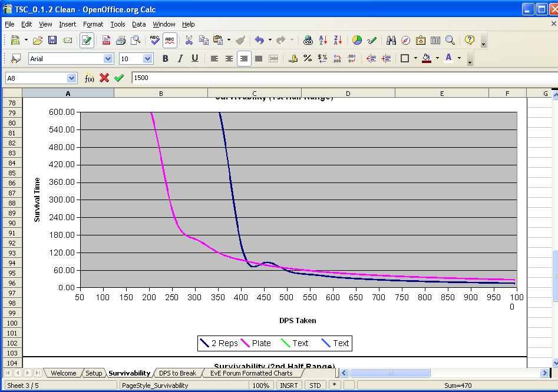The image size is (558, 392).
Task: Click the Background Color paint bucket
Action: (427, 59)
